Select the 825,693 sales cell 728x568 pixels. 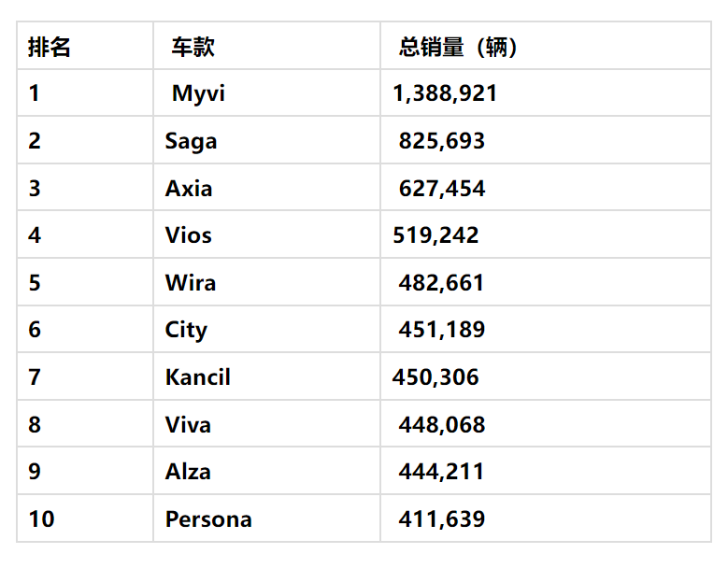coord(441,141)
